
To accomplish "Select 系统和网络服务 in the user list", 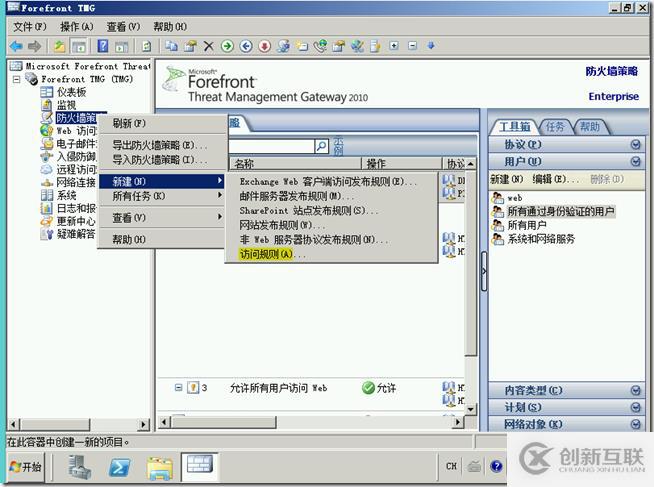I will click(x=541, y=239).
